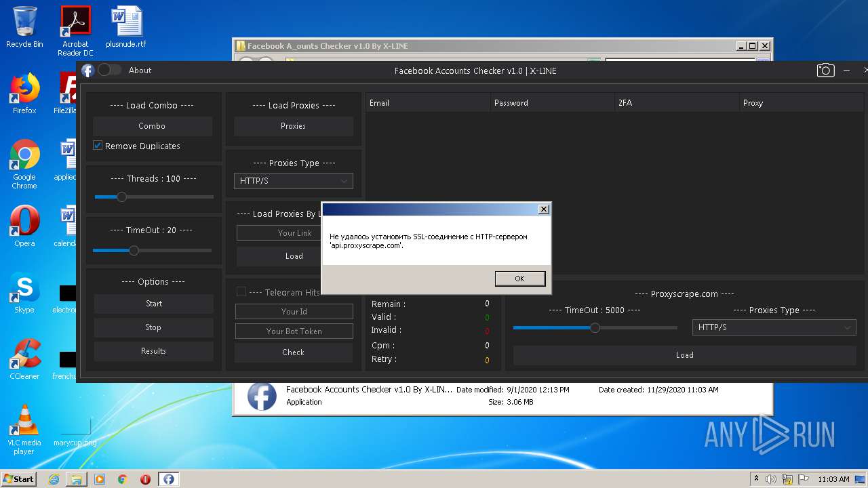Open Skype desktop icon
Viewport: 868px width, 488px height.
point(24,293)
